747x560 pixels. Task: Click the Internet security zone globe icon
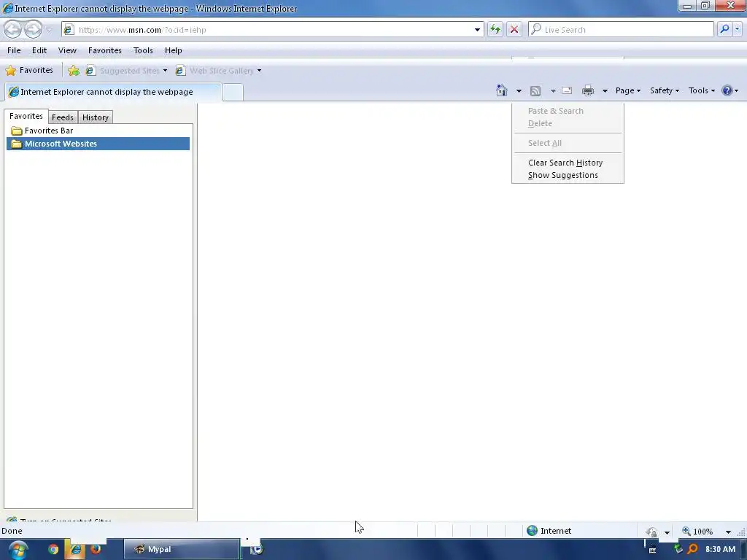[532, 531]
